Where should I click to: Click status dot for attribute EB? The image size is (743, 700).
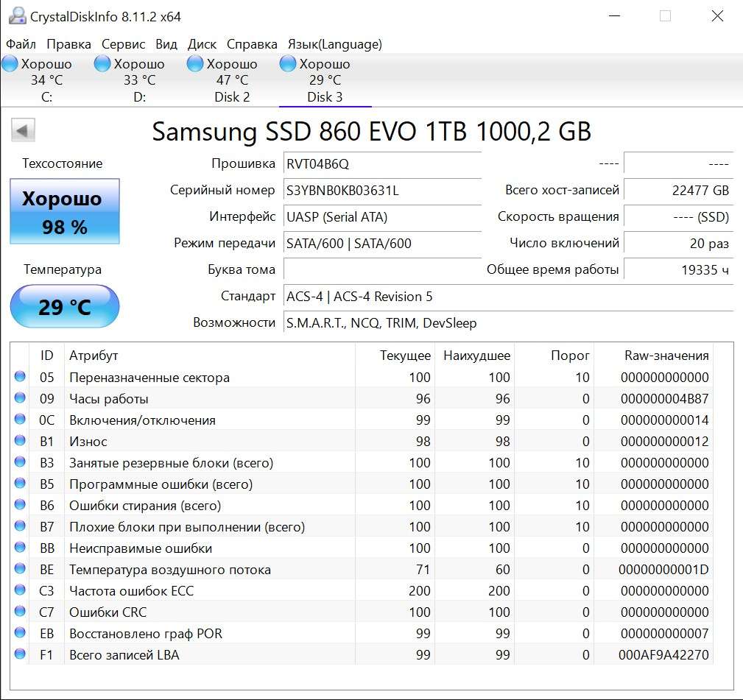pyautogui.click(x=20, y=632)
